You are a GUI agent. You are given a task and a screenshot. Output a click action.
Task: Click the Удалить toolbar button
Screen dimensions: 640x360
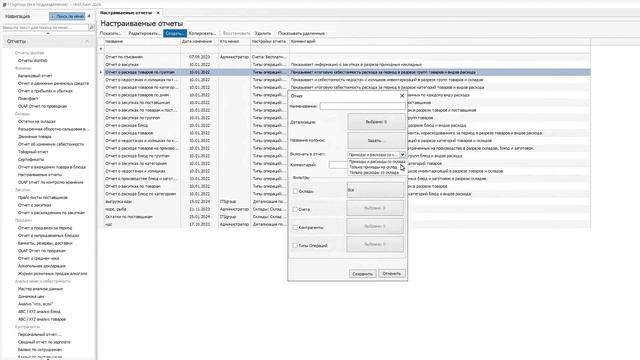(263, 33)
